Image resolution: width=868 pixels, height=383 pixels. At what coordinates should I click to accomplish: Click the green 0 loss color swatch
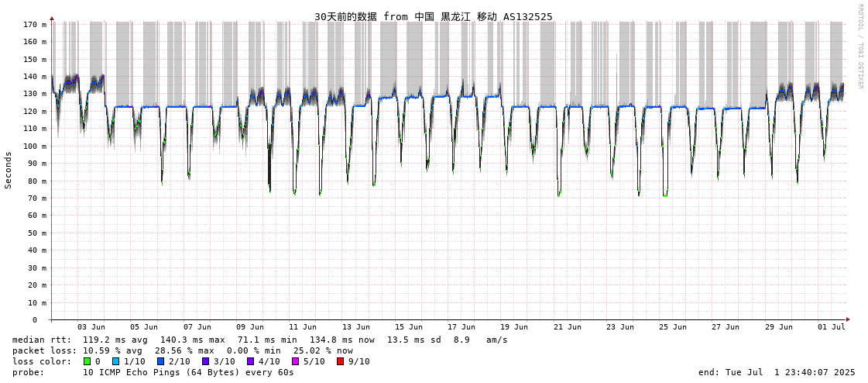coord(87,361)
